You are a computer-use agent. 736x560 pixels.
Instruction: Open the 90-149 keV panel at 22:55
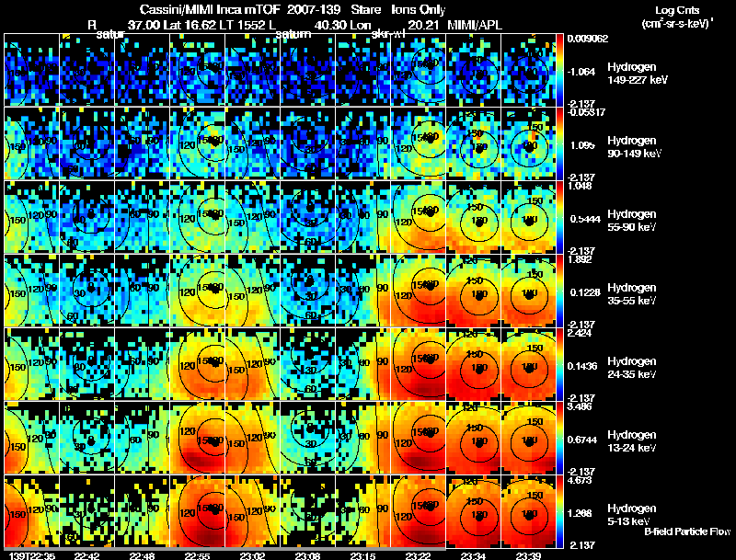(198, 143)
